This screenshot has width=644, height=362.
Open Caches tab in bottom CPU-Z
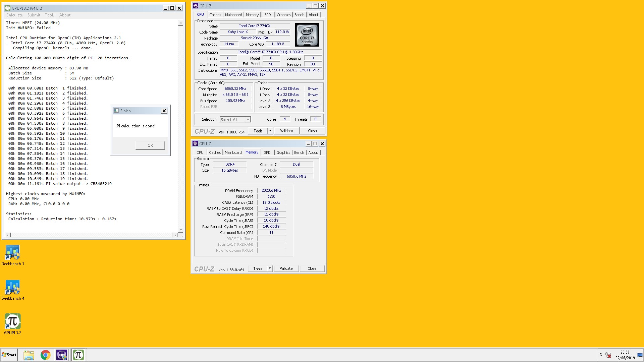(215, 153)
